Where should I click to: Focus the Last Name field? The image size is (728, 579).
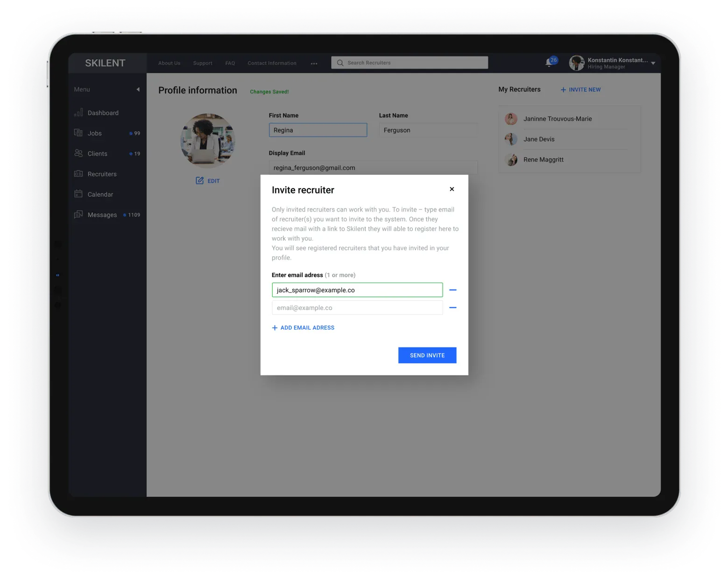[x=428, y=130]
